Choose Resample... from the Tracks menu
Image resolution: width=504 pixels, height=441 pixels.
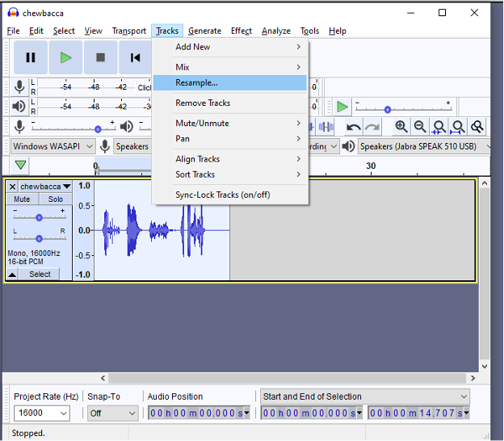[x=196, y=82]
